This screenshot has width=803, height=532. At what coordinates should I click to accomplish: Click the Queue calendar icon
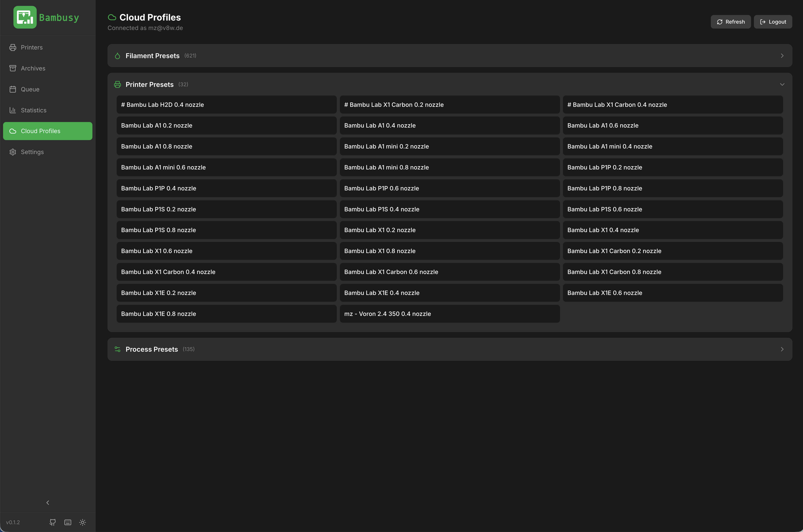point(13,89)
